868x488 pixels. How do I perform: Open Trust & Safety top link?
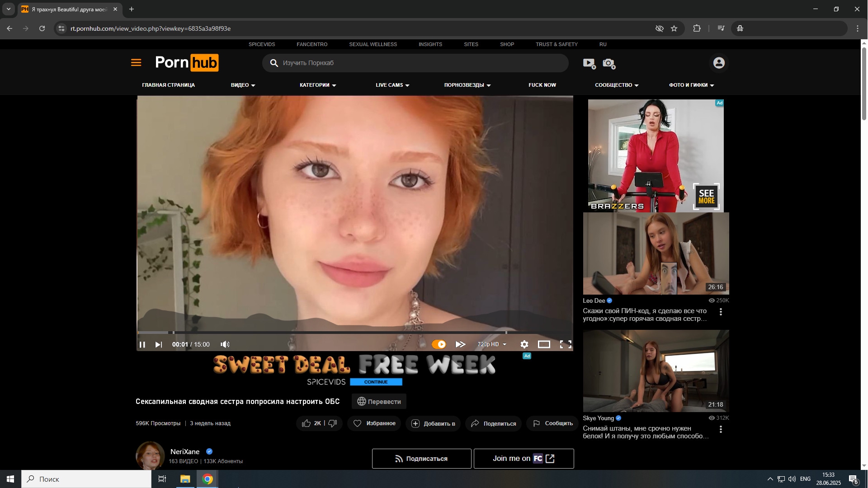(x=557, y=44)
